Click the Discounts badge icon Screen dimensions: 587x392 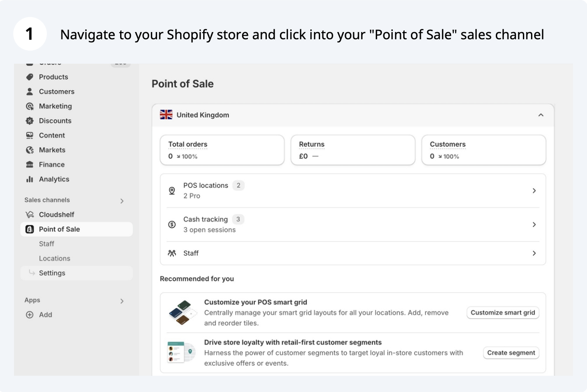click(x=30, y=121)
